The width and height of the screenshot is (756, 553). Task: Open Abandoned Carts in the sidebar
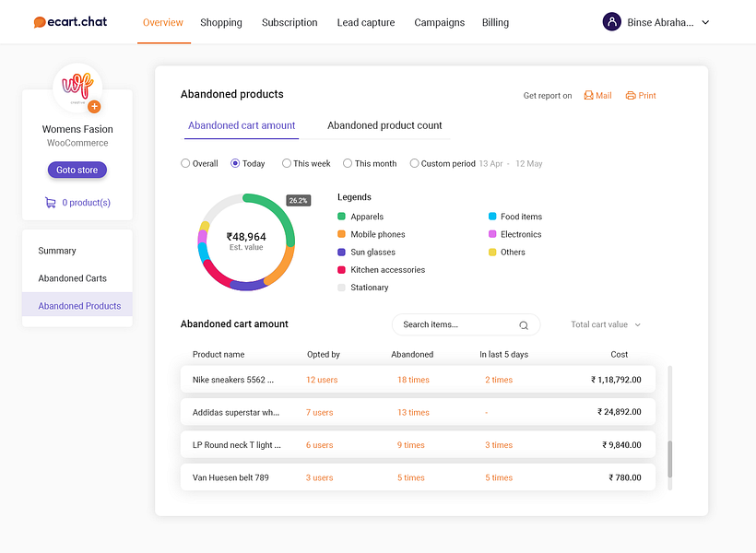coord(72,278)
